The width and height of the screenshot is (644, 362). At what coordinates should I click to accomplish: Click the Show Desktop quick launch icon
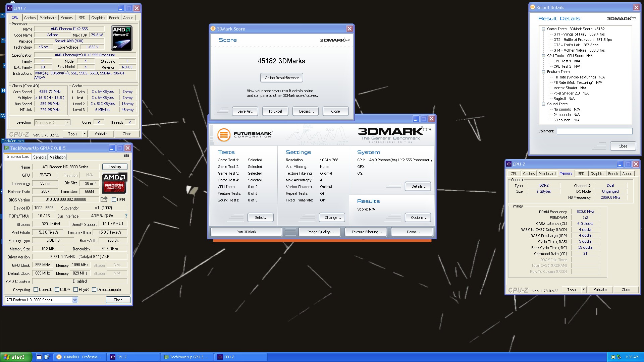39,357
